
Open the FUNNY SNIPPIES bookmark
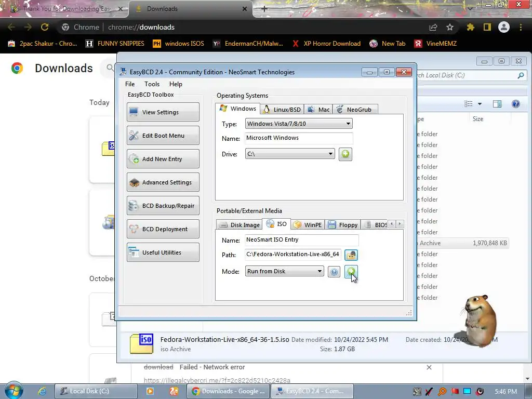115,44
